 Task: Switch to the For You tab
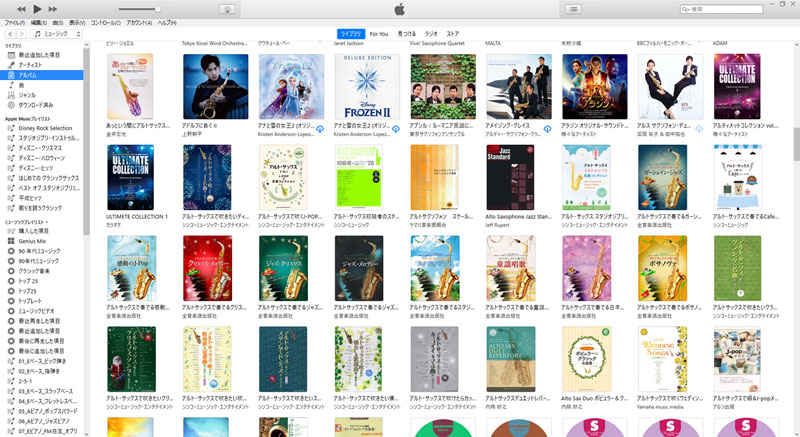pos(379,34)
